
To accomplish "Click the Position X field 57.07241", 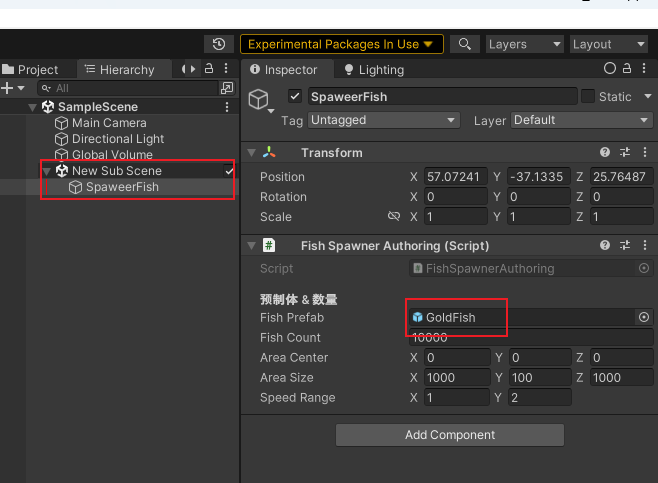I will coord(456,176).
